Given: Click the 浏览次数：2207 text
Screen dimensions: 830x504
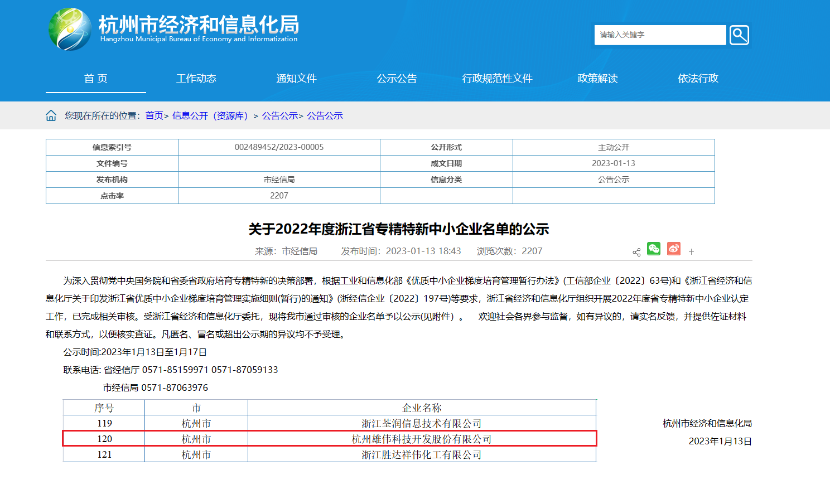Looking at the screenshot, I should tap(510, 251).
